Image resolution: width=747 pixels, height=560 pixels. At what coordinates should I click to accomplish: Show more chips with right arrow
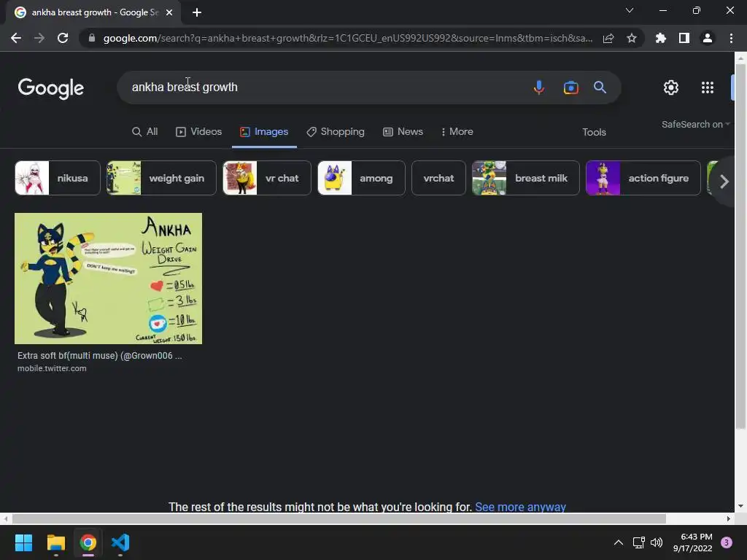click(724, 182)
